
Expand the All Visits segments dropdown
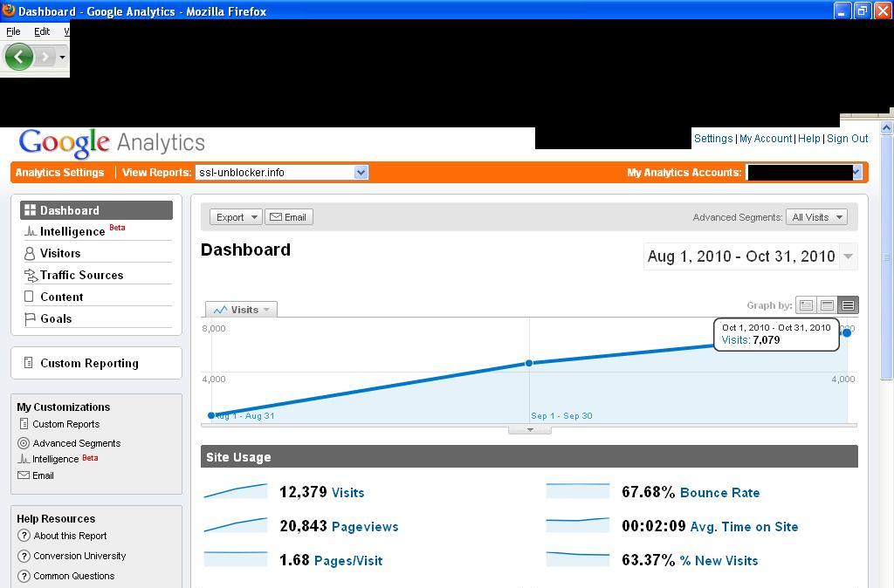coord(816,217)
